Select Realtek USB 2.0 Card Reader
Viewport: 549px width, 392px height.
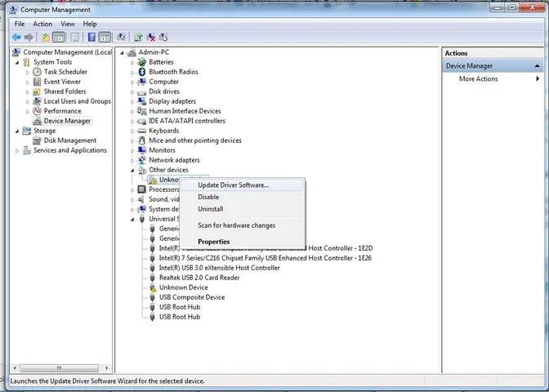point(199,278)
